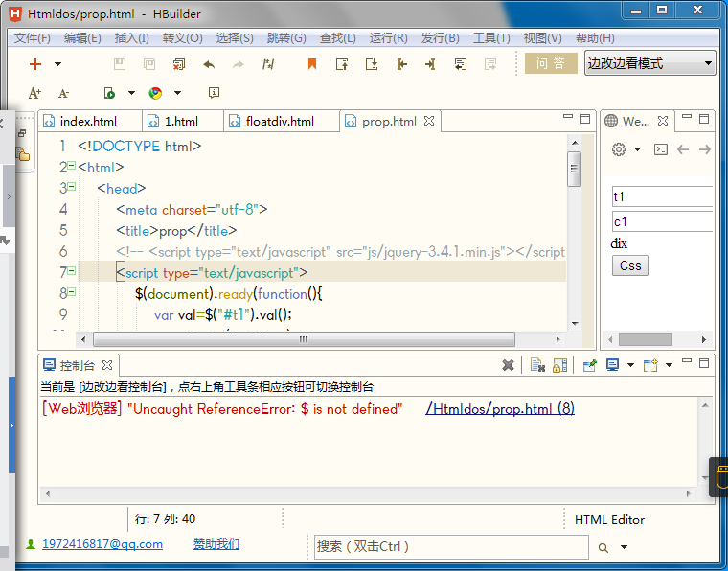Click the undo arrow icon

[x=209, y=64]
